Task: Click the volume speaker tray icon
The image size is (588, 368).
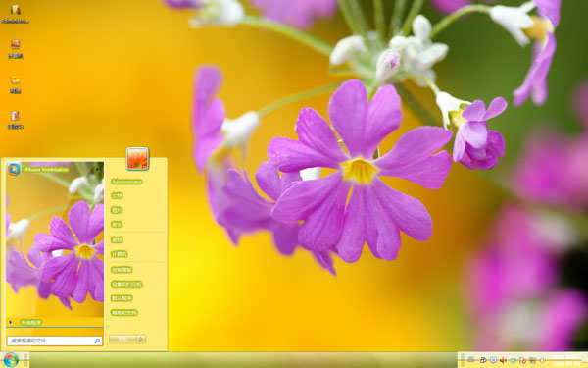Action: (503, 360)
